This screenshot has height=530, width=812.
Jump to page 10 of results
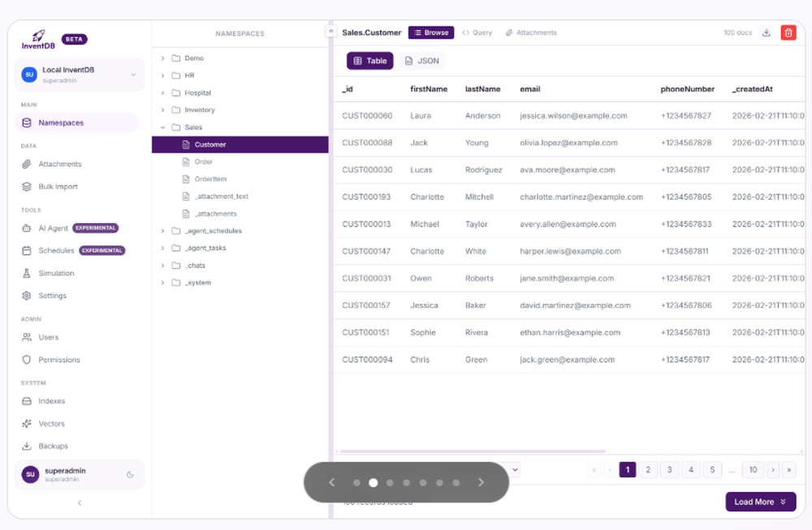[752, 469]
